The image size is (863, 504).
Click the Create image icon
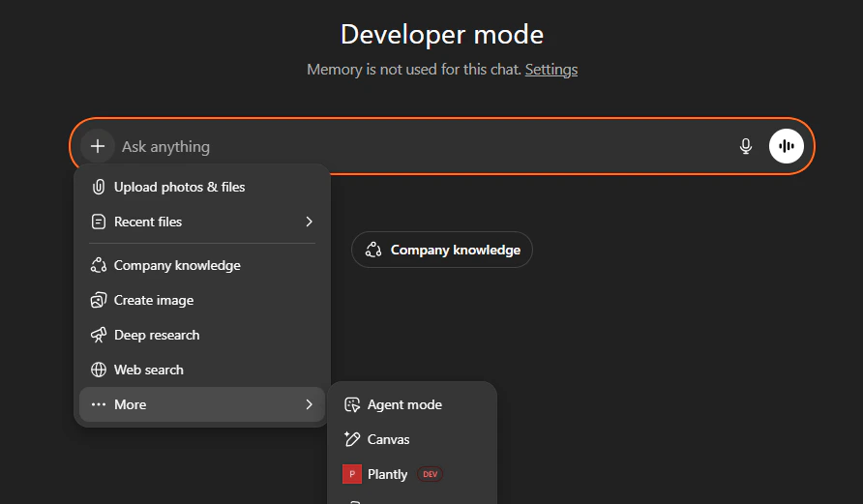click(99, 300)
